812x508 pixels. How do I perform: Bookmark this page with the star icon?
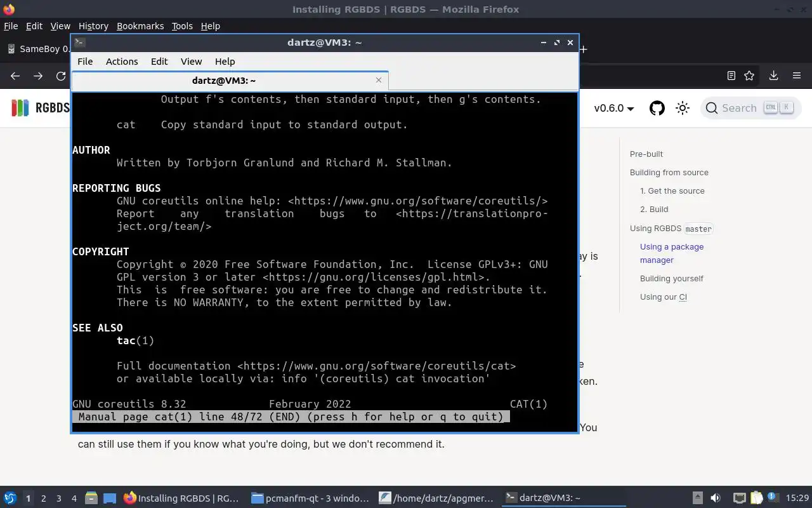pyautogui.click(x=749, y=76)
